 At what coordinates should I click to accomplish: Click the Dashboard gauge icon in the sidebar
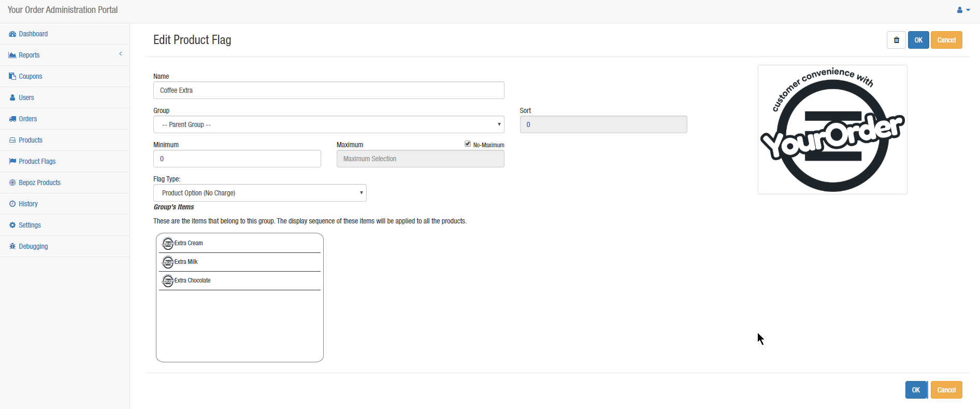coord(12,34)
